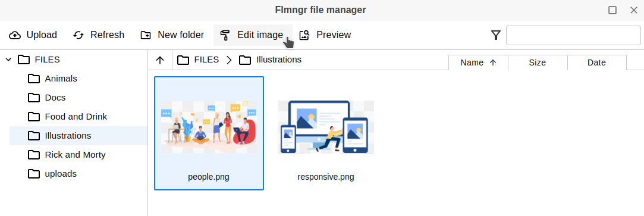This screenshot has width=644, height=216.
Task: Focus the filter search input field
Action: (x=573, y=35)
